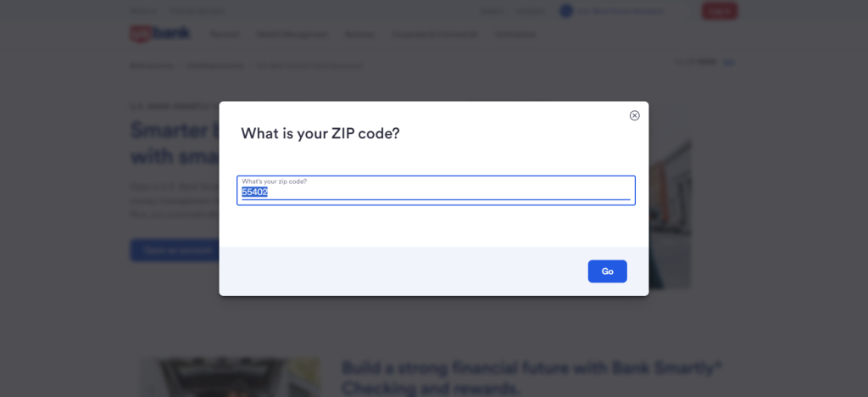The width and height of the screenshot is (868, 397).
Task: Open the Locations link in header
Action: (x=531, y=11)
